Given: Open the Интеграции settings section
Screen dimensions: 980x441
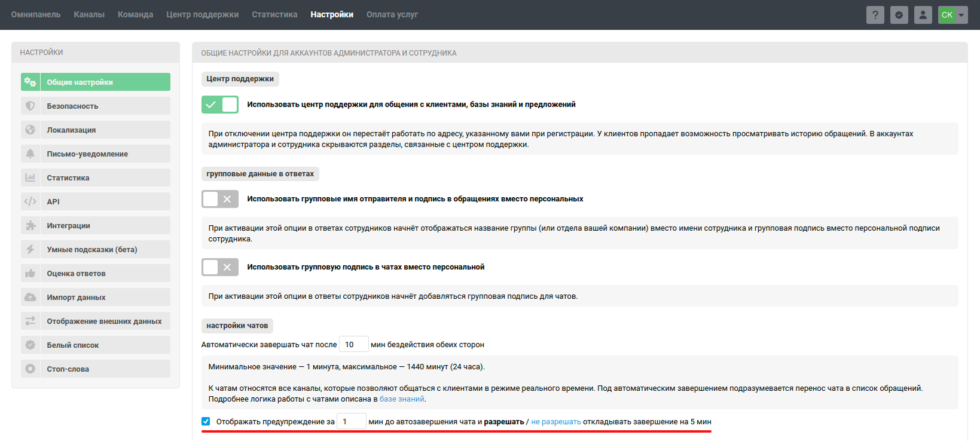Looking at the screenshot, I should click(96, 225).
